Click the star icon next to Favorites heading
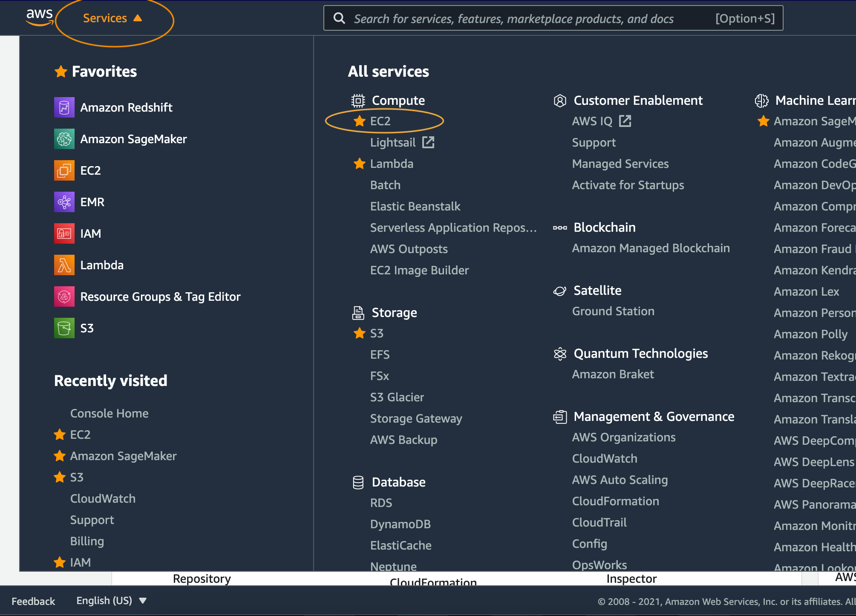The image size is (856, 616). click(x=61, y=72)
